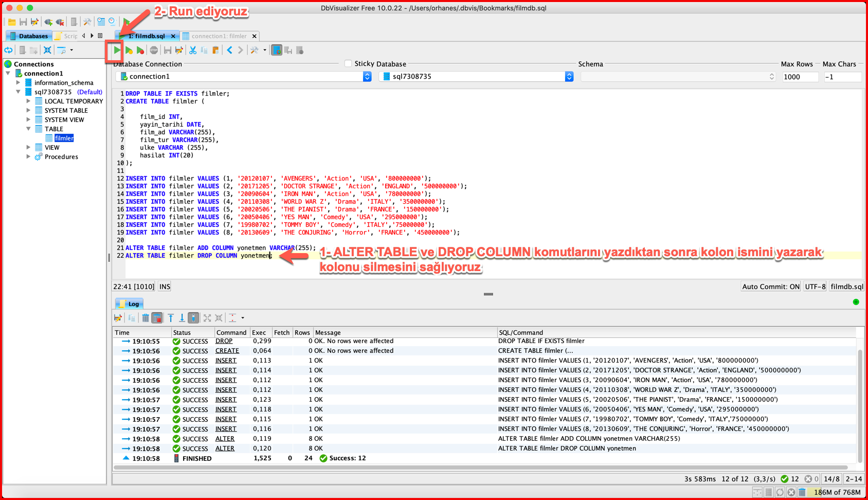Toggle the auto-clear log button with red square
The height and width of the screenshot is (500, 868).
pyautogui.click(x=157, y=318)
